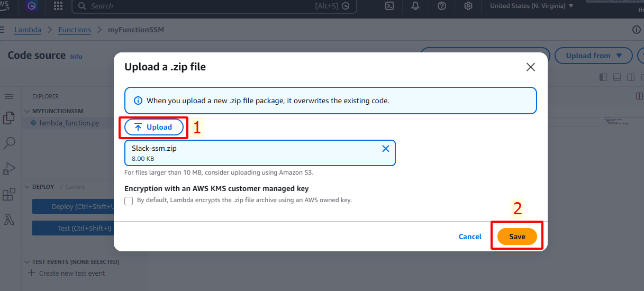Open the Upload from dropdown
Image resolution: width=644 pixels, height=291 pixels.
pos(593,56)
